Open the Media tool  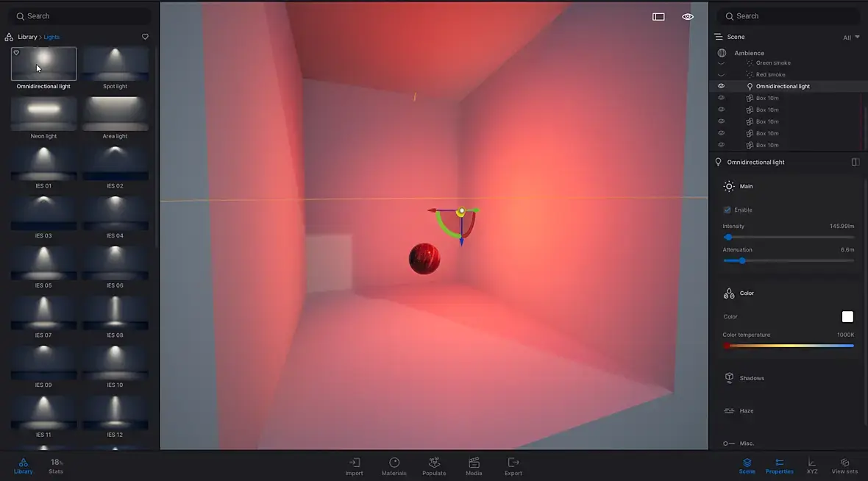click(x=474, y=466)
